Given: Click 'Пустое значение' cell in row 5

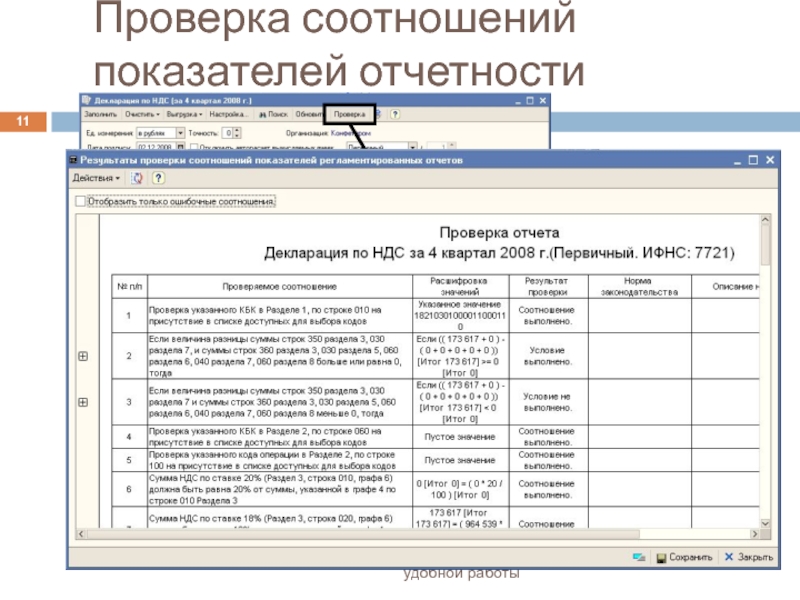Looking at the screenshot, I should pos(460,460).
